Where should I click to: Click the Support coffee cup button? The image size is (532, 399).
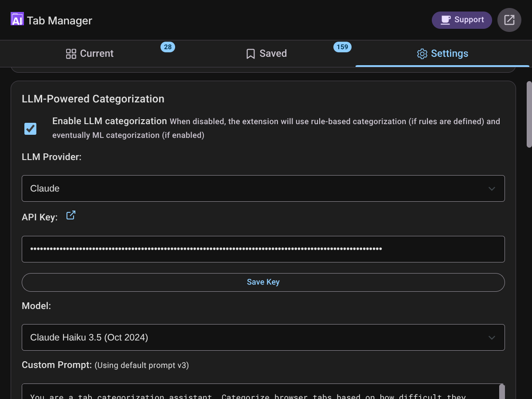pos(462,20)
